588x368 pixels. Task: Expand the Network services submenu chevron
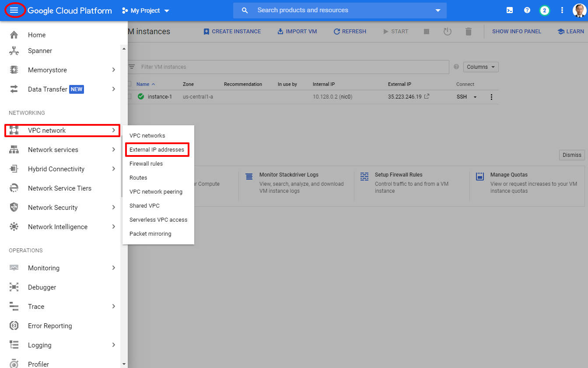point(113,150)
